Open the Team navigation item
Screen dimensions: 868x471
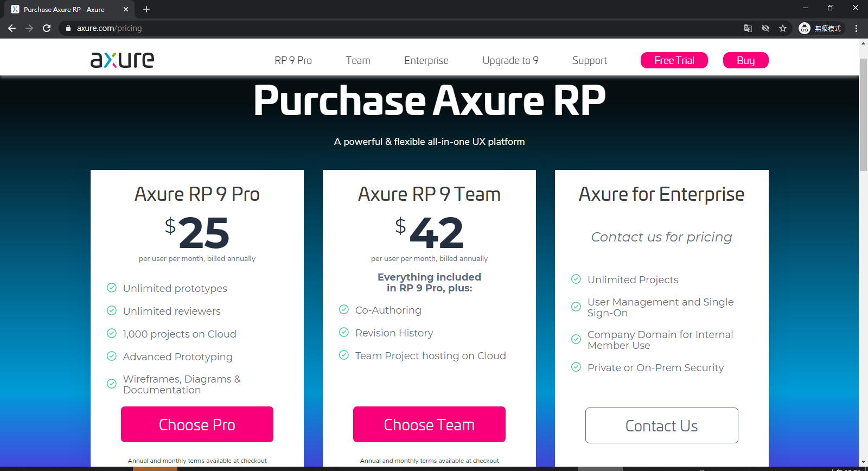tap(358, 60)
